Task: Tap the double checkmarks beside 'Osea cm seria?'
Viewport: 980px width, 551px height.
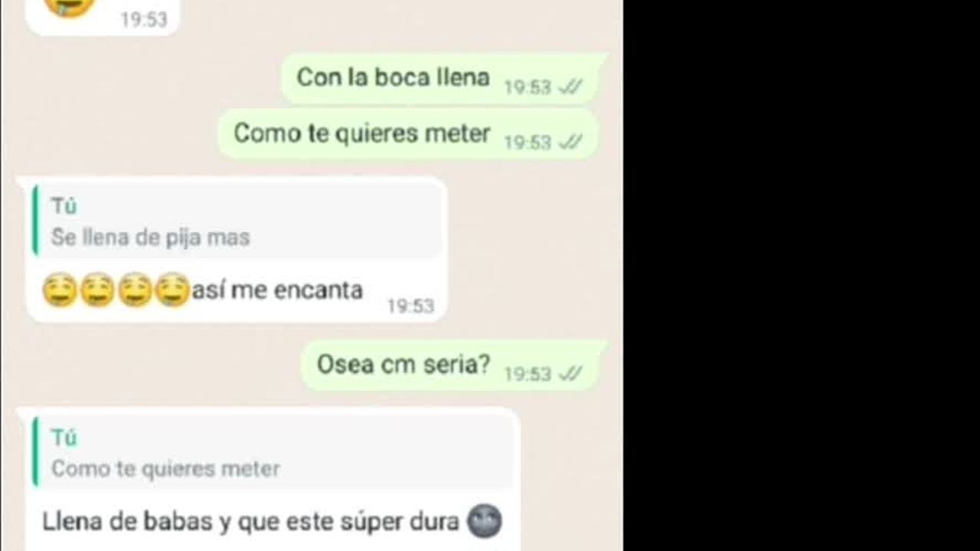Action: pyautogui.click(x=570, y=373)
